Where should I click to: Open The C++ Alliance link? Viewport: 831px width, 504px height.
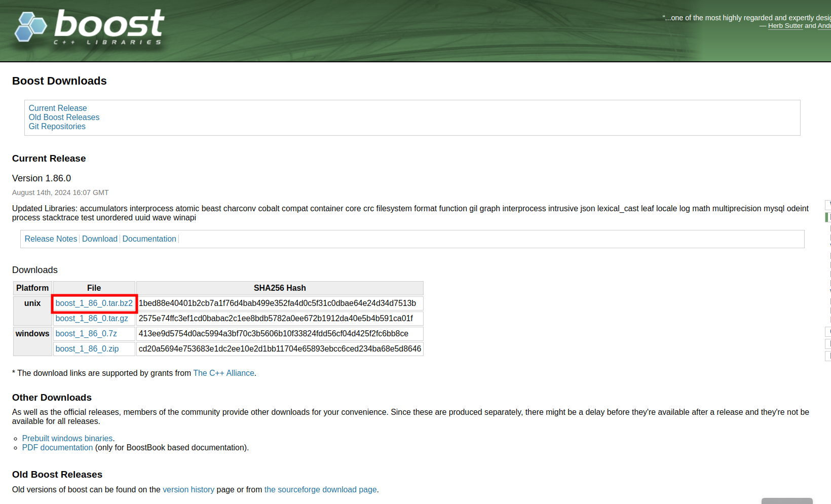(223, 373)
